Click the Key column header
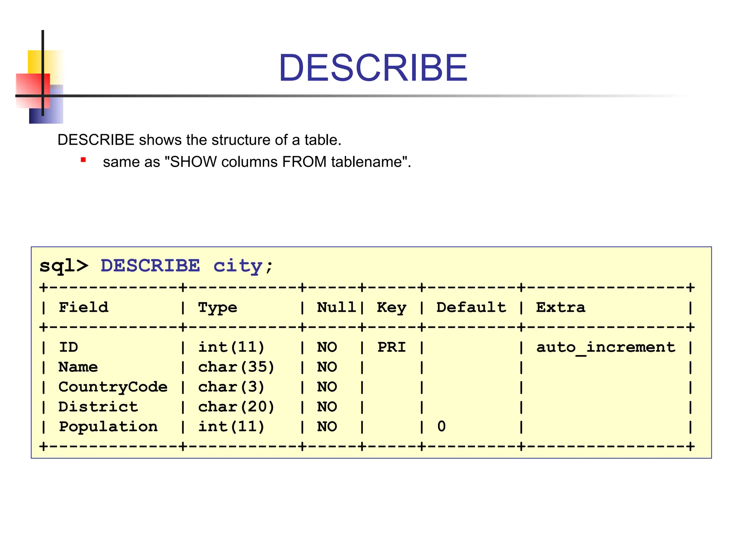 pyautogui.click(x=391, y=307)
